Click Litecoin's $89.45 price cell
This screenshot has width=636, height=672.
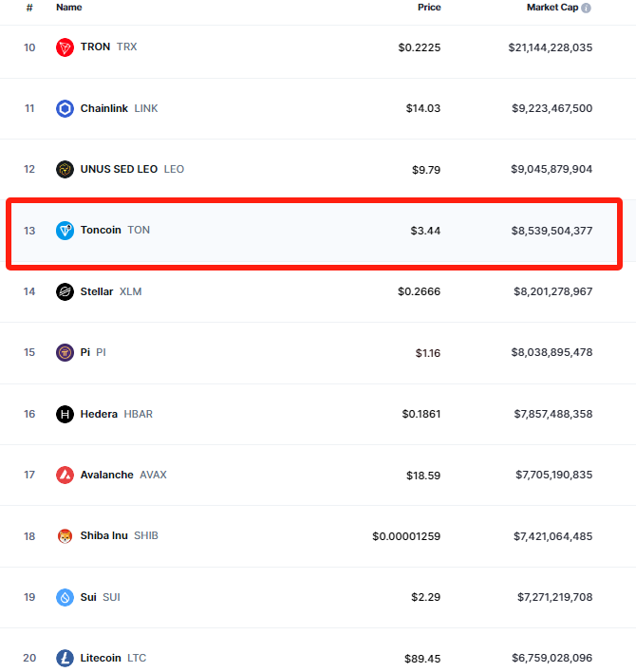(422, 658)
